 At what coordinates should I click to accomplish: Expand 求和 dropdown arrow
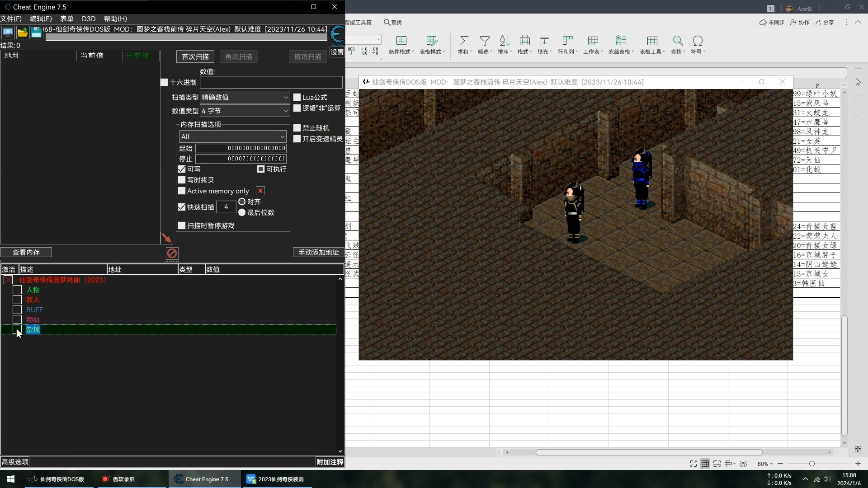pyautogui.click(x=471, y=52)
